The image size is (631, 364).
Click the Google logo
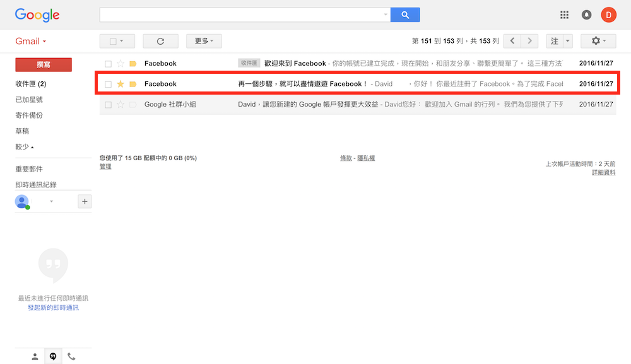(x=37, y=15)
